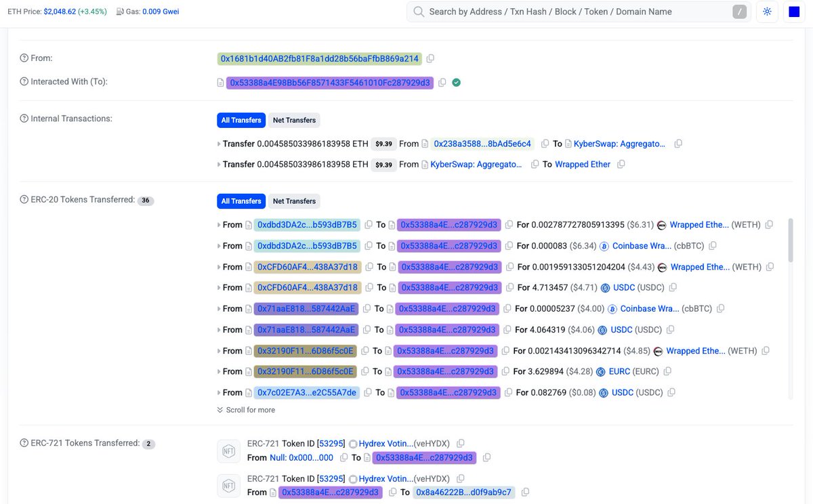Click the slash shortcut key in search
The height and width of the screenshot is (504, 813).
tap(740, 12)
